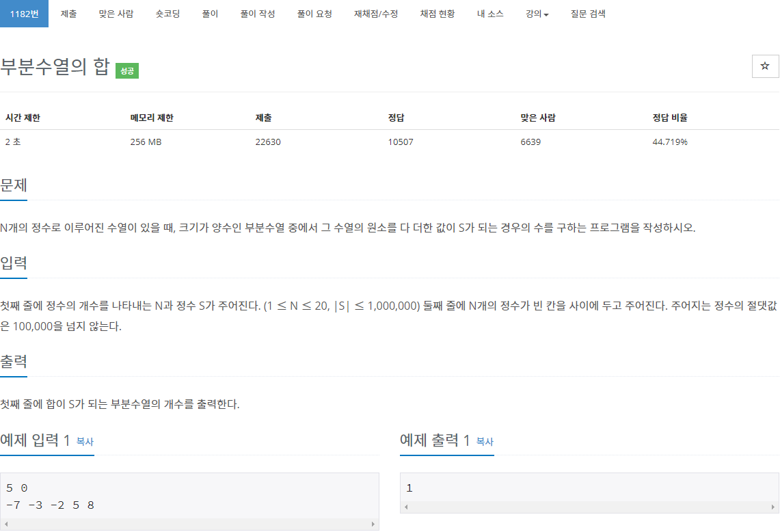Screen dimensions: 780x532
Task: Go to the 맞은 사람 tab
Action: coord(116,14)
